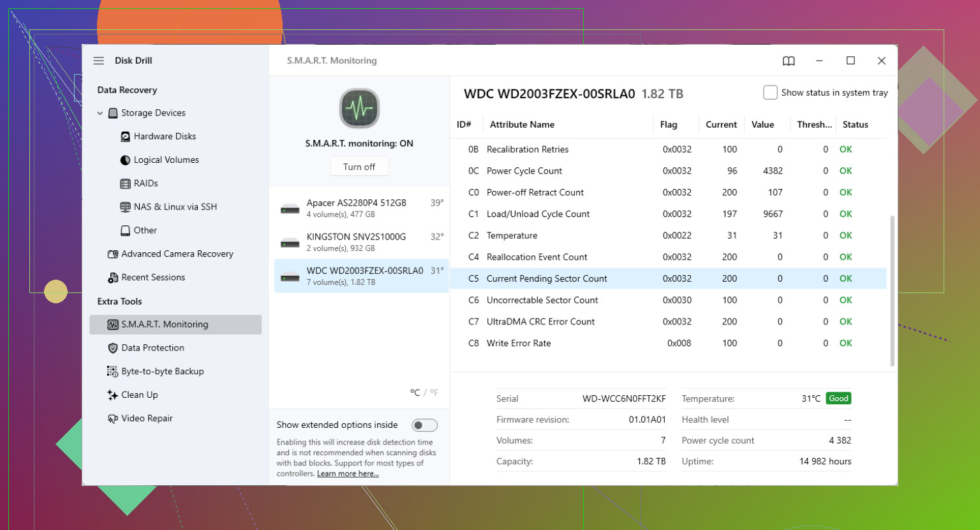Open the help book icon in title bar
This screenshot has width=980, height=530.
pos(789,61)
